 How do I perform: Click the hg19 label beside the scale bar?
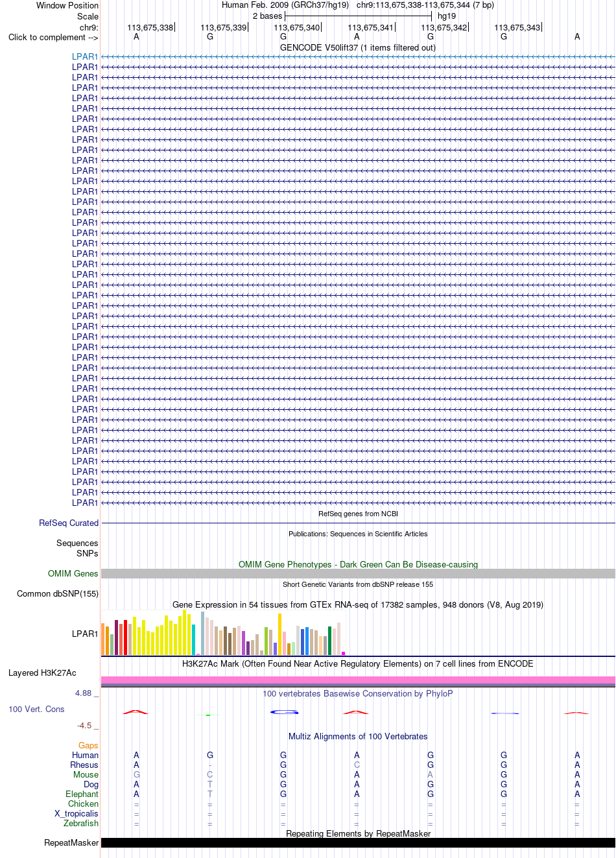coord(447,16)
